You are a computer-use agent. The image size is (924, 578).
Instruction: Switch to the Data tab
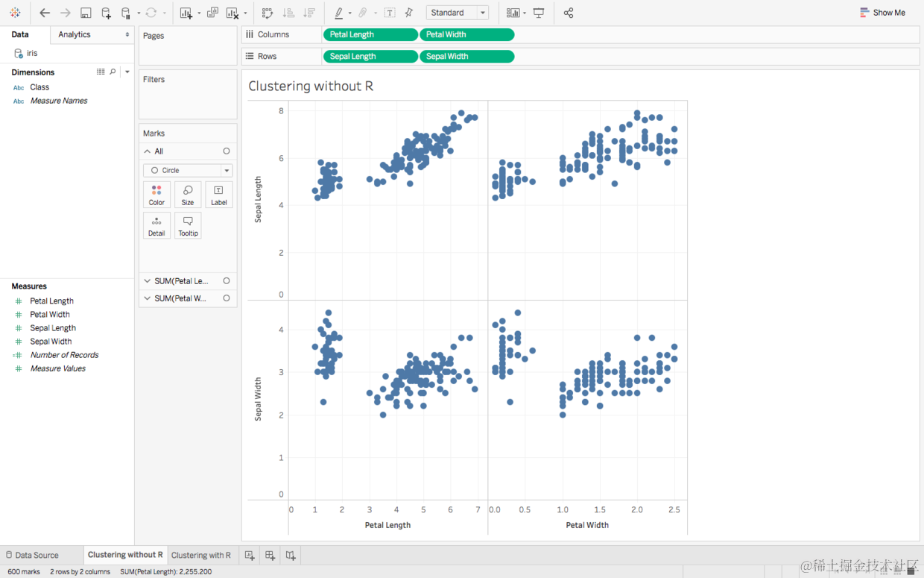20,34
